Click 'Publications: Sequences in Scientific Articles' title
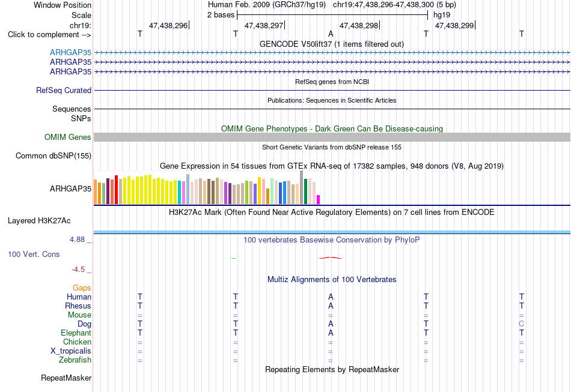Screen dimensions: 571x392 point(332,100)
